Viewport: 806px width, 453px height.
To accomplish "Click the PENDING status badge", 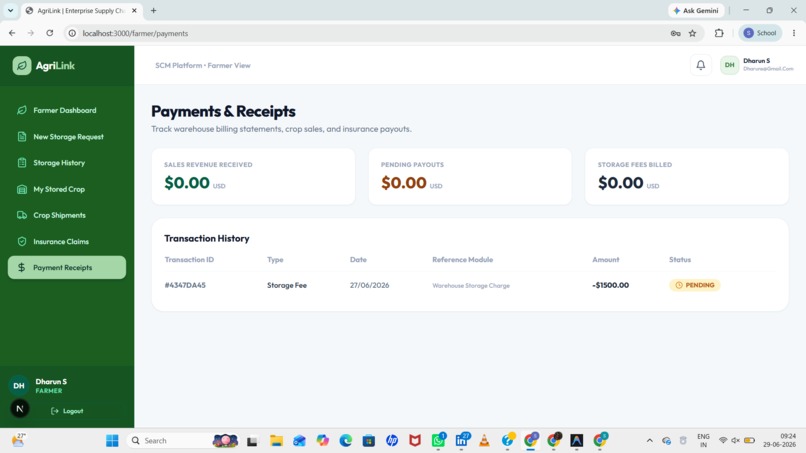I will pos(694,285).
